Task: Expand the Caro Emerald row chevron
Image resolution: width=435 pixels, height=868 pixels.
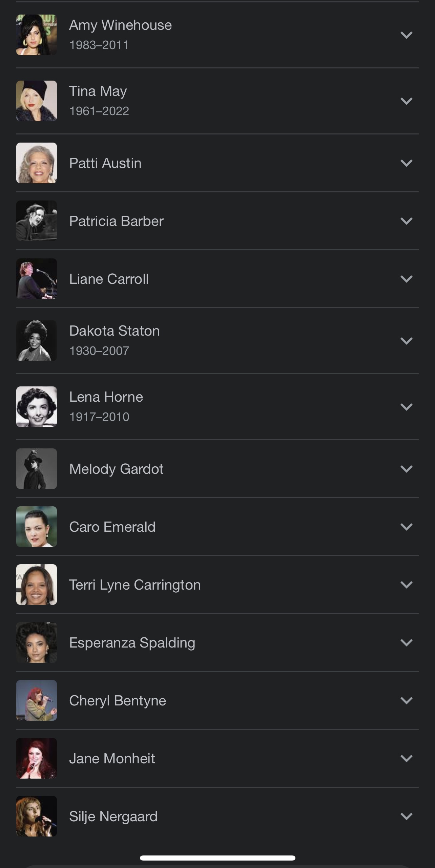Action: click(x=406, y=527)
